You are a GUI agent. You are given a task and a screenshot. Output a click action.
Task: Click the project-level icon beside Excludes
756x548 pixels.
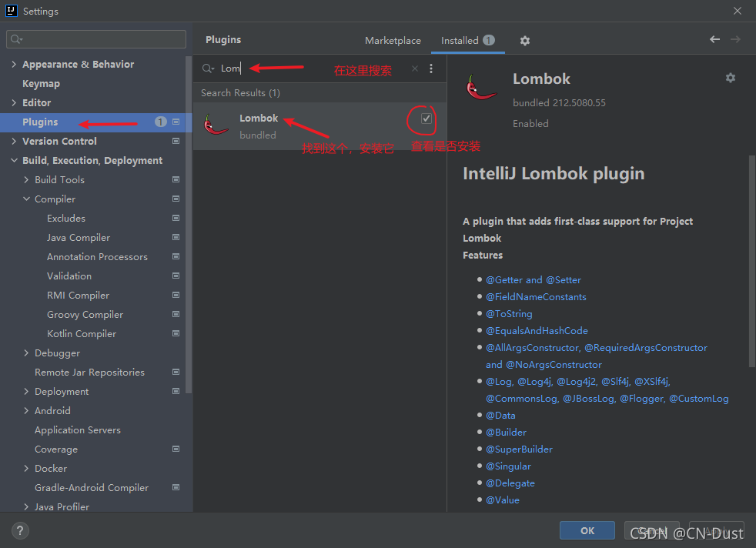[176, 218]
